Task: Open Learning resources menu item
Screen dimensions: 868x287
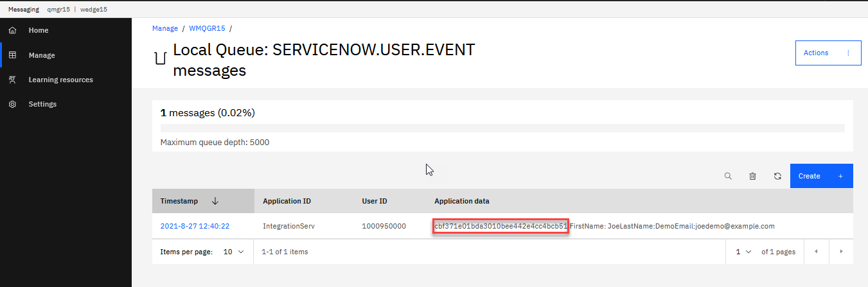Action: click(x=60, y=80)
